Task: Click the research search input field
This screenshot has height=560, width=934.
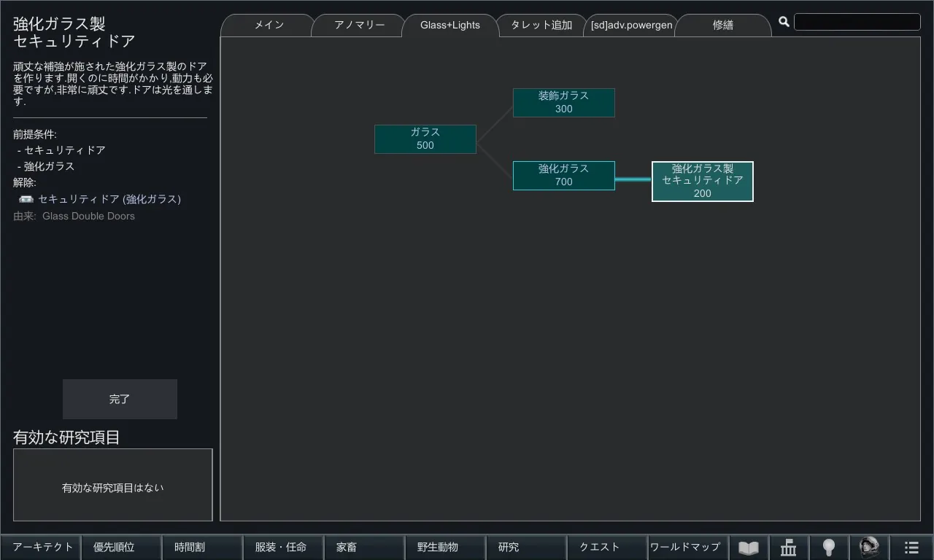Action: pos(857,22)
